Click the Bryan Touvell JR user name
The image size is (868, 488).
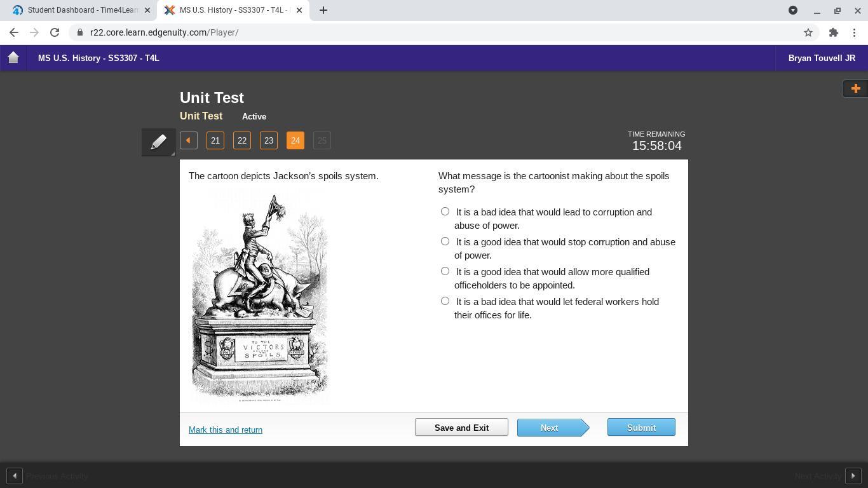pos(822,58)
